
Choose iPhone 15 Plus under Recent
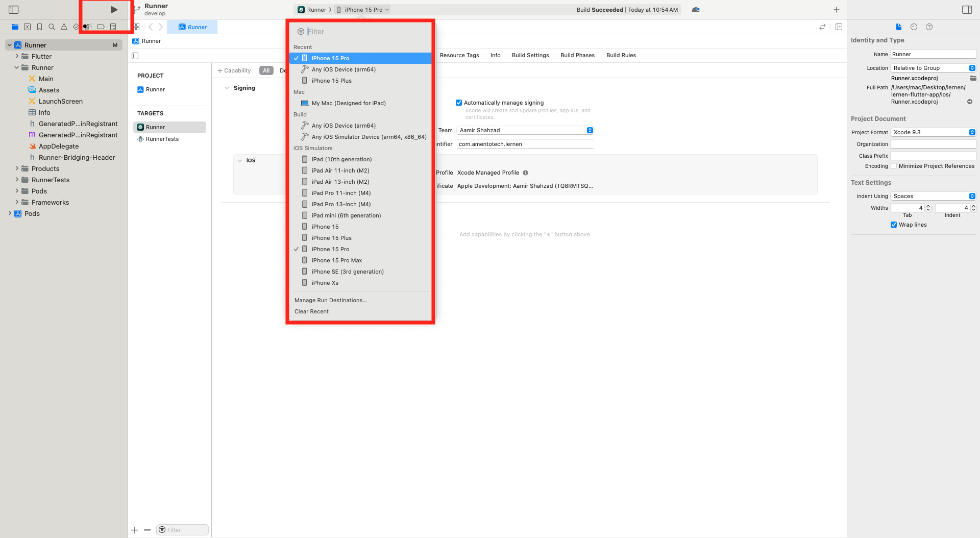[x=360, y=81]
